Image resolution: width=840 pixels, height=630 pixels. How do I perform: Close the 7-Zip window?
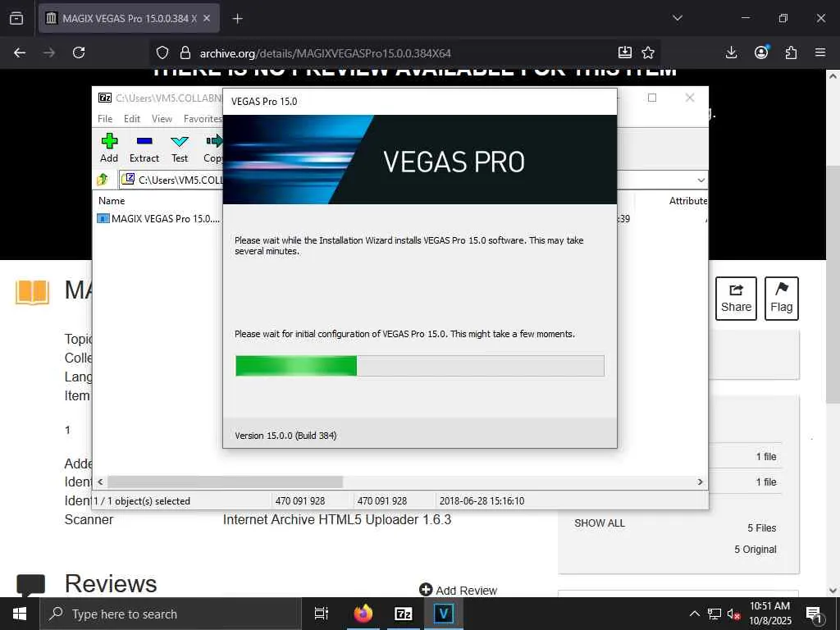[690, 98]
